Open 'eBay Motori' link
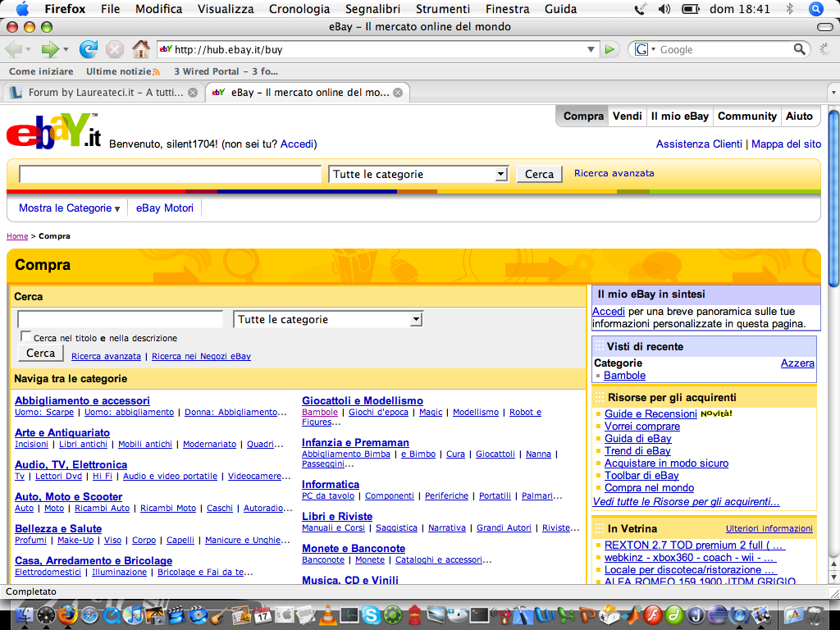This screenshot has width=840, height=630. (164, 208)
